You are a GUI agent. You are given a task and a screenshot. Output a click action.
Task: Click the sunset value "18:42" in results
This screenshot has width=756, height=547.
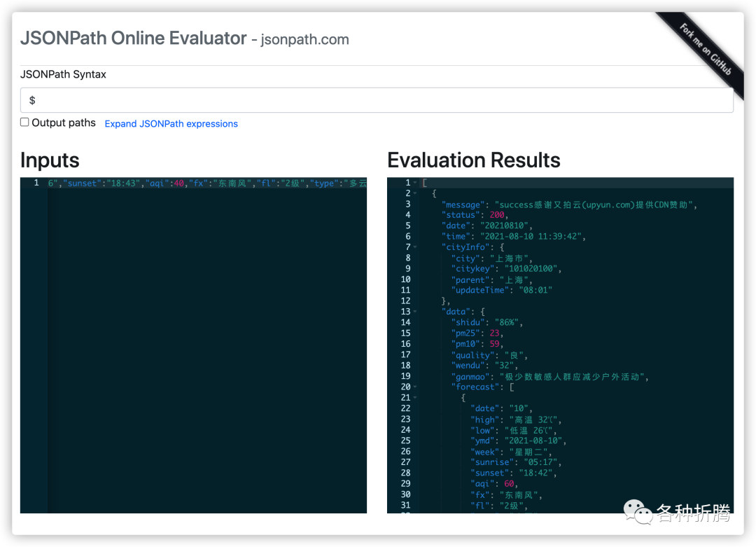click(x=535, y=473)
